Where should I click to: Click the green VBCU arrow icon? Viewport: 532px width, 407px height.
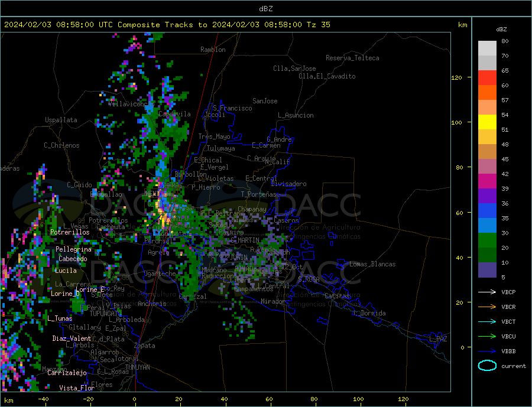487,337
